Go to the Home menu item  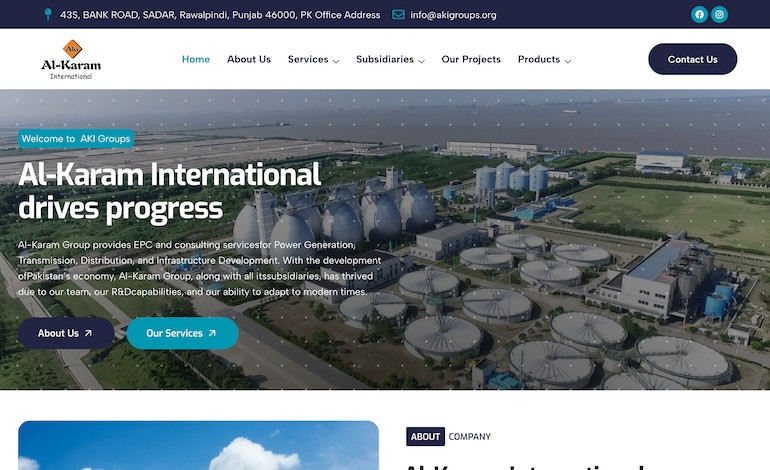tap(196, 59)
